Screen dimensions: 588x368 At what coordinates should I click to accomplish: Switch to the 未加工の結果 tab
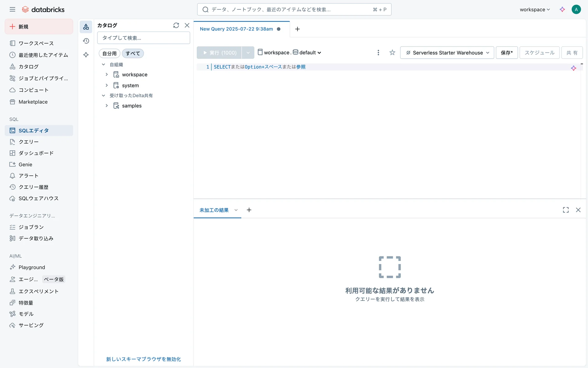tap(214, 210)
